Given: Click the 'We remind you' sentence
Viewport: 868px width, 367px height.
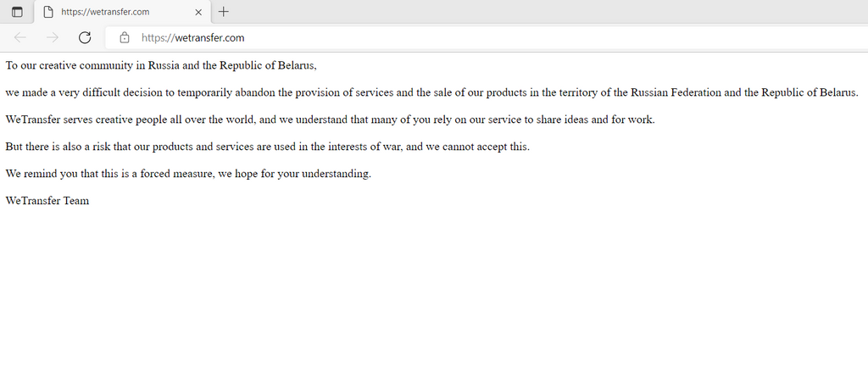Looking at the screenshot, I should pyautogui.click(x=188, y=174).
